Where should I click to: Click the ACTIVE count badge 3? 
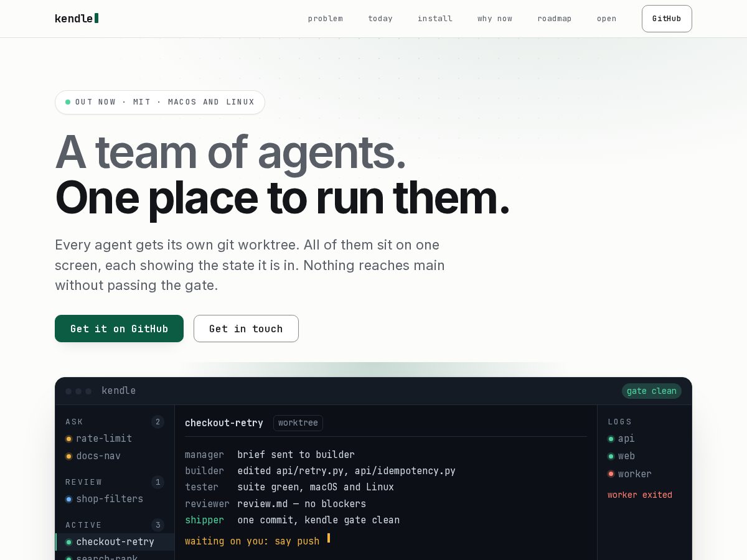[157, 525]
